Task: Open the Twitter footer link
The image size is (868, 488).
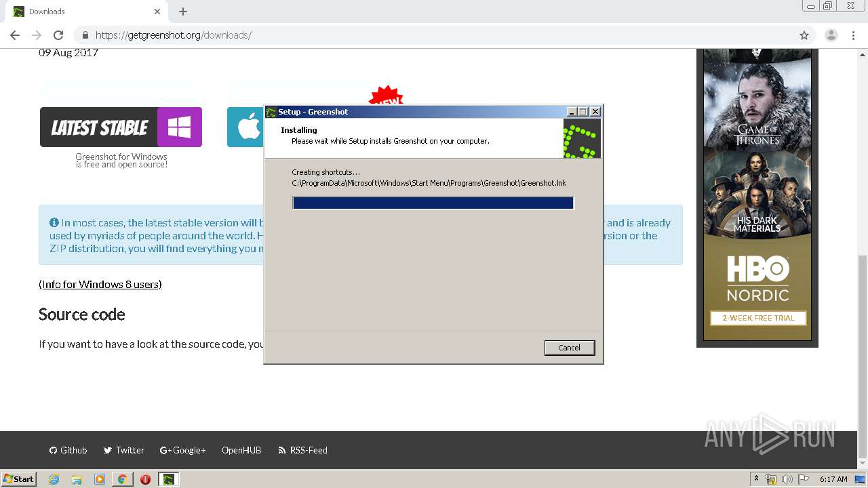Action: coord(124,450)
